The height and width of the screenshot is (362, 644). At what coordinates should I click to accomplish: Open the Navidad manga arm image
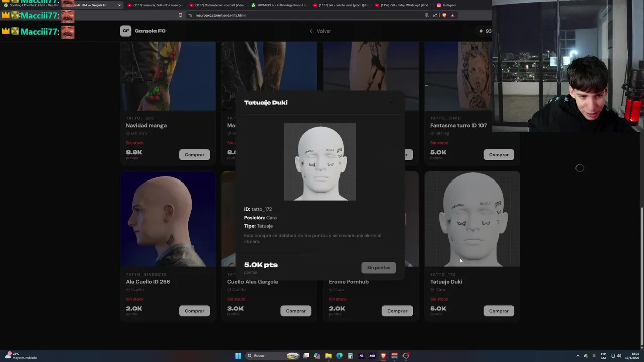pyautogui.click(x=168, y=76)
